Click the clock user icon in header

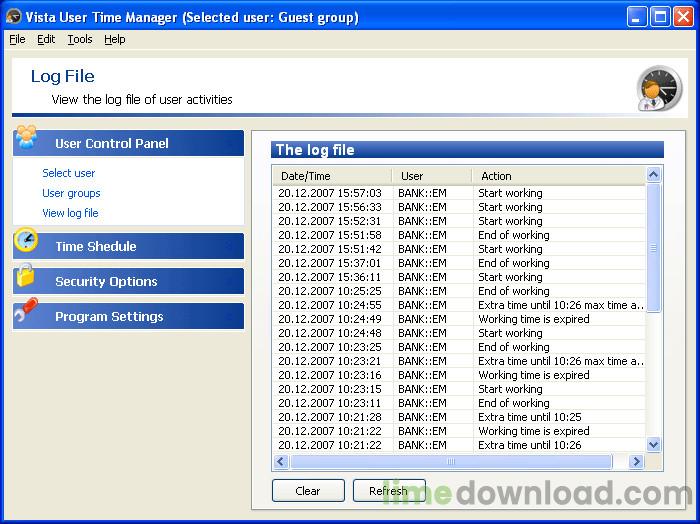(659, 88)
